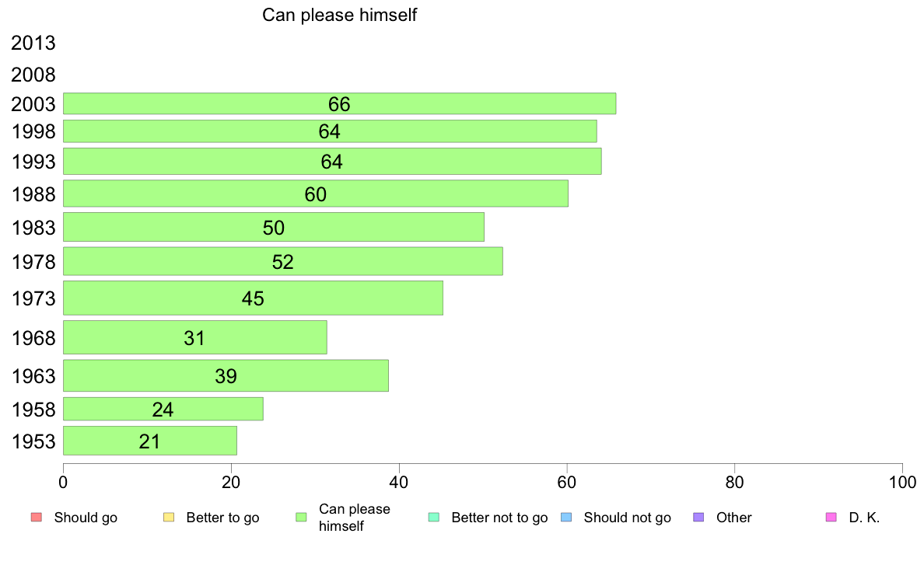The height and width of the screenshot is (572, 924).
Task: Click the Should not go legend label
Action: click(x=627, y=518)
